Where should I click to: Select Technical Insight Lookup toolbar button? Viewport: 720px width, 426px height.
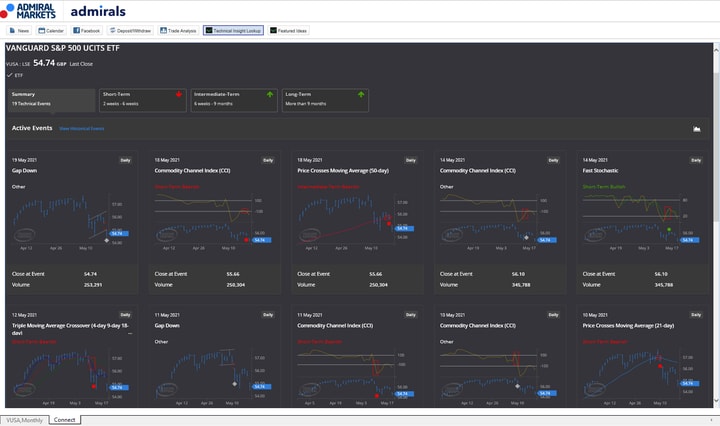[x=233, y=31]
